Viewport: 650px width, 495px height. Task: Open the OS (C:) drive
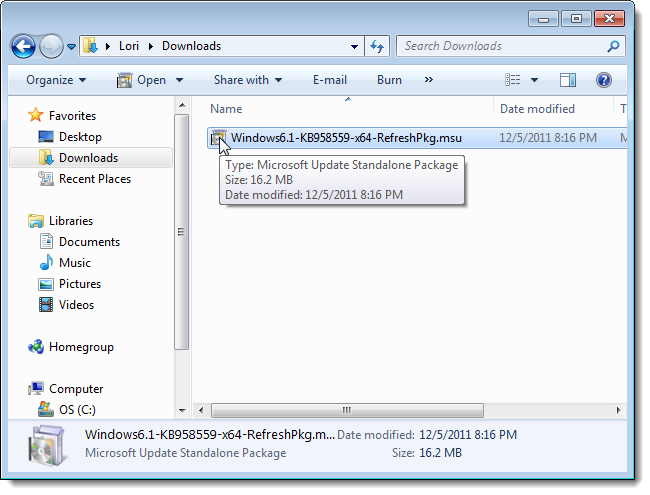coord(77,410)
